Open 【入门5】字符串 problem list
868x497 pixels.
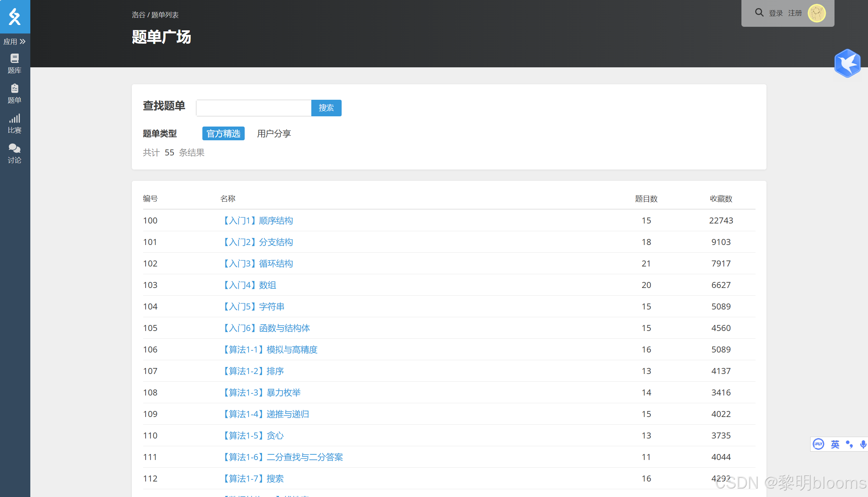coord(253,307)
